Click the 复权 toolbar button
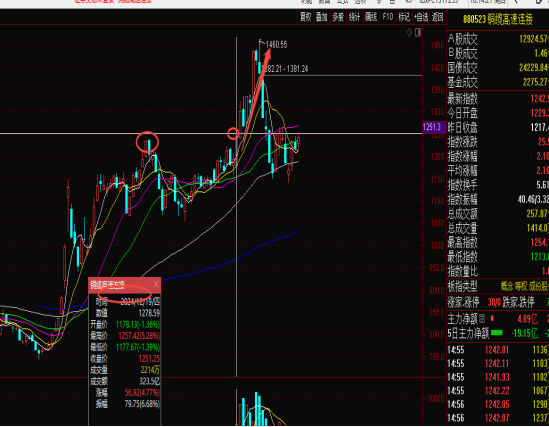 pyautogui.click(x=306, y=17)
